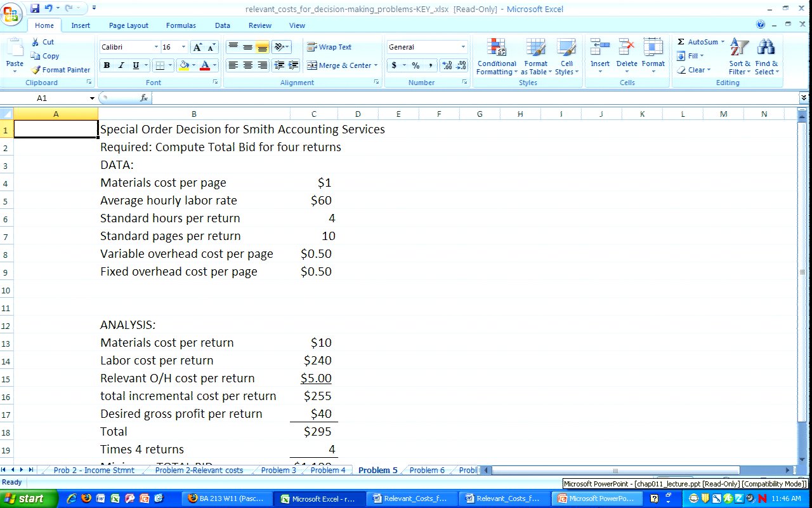Screen dimensions: 812x508
Task: Toggle Wrap Text on
Action: click(329, 47)
